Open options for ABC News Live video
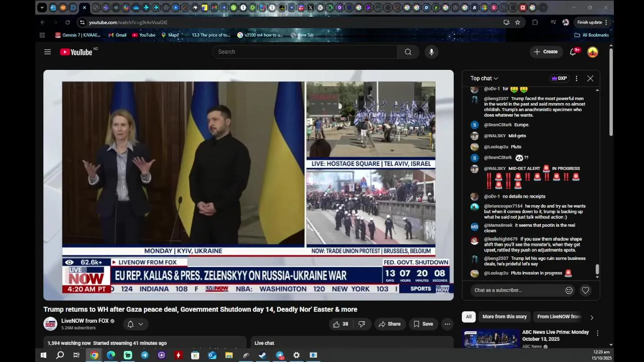Image resolution: width=644 pixels, height=362 pixels. pos(597,333)
